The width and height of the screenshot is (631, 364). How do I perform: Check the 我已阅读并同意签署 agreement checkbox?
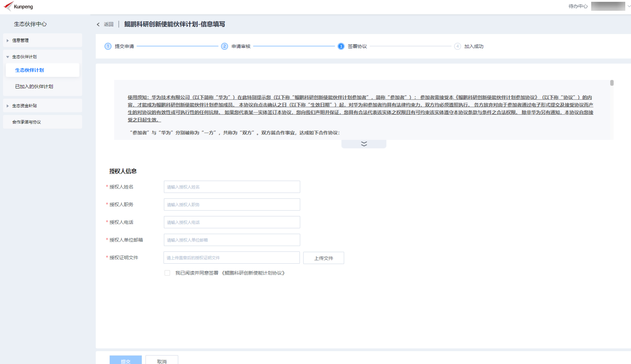coord(167,273)
